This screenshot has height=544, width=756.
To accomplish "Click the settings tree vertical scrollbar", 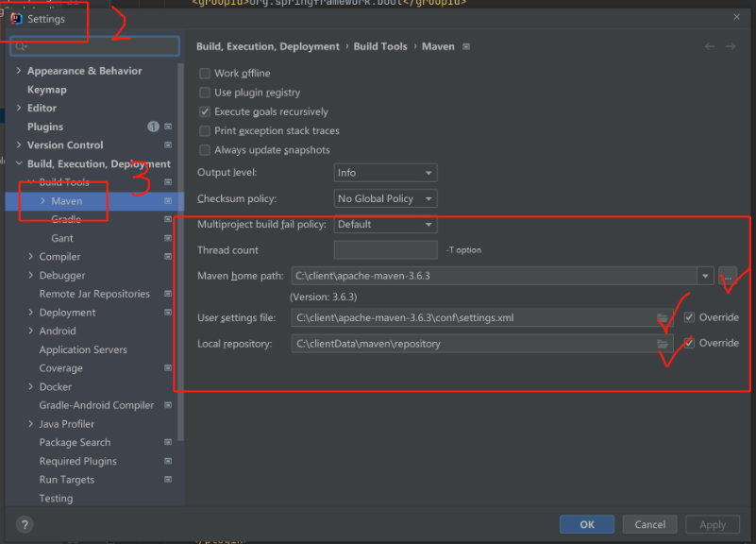I will 181,252.
